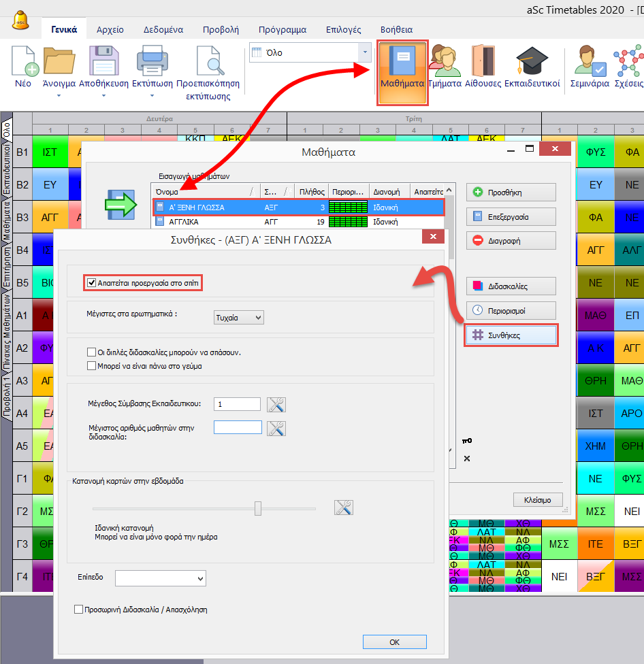Screen dimensions: 644x664
Task: Expand the Όλο combo box in ribbon
Action: [366, 52]
